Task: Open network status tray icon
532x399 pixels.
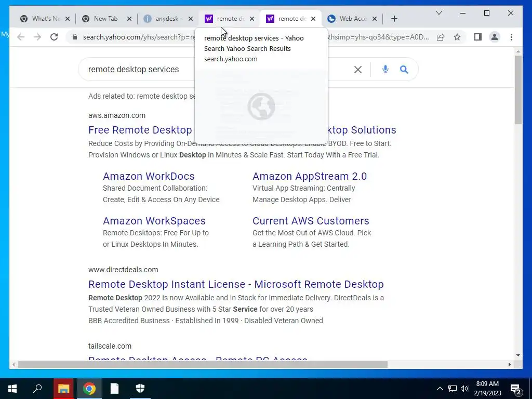Action: pos(453,389)
